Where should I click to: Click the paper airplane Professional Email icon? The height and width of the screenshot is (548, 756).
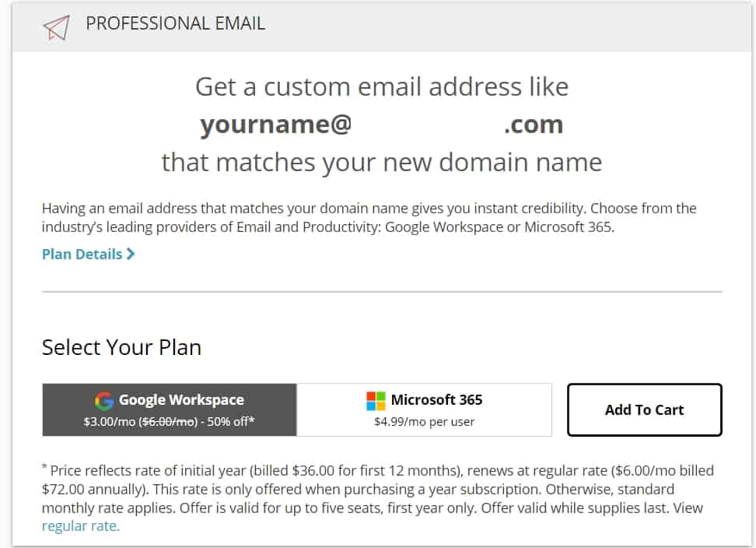pos(54,24)
